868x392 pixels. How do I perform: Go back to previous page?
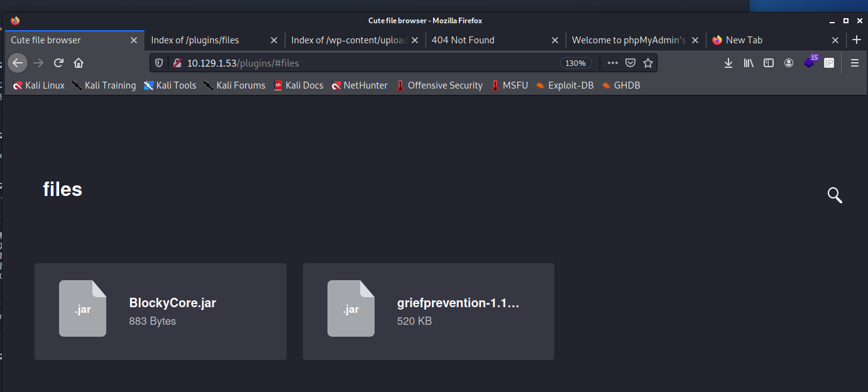click(18, 63)
